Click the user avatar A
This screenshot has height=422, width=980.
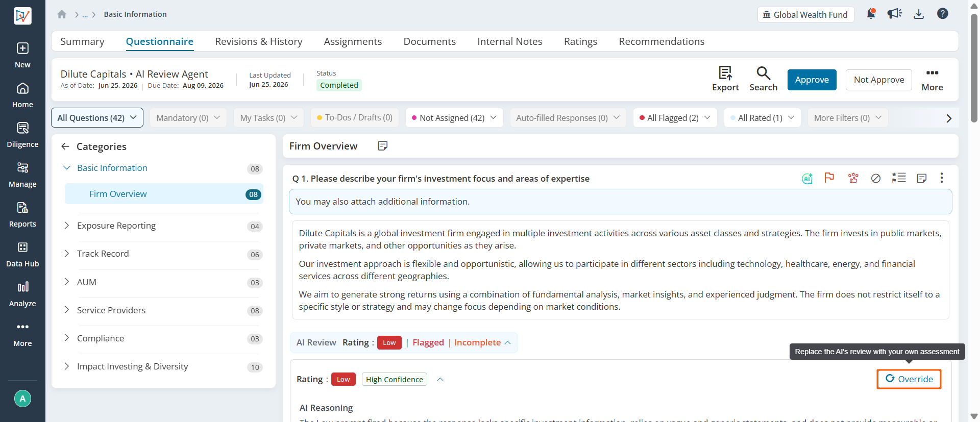(x=22, y=399)
